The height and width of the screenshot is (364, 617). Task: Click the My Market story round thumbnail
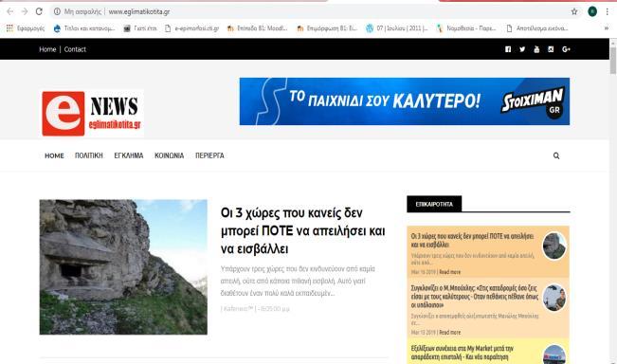[554, 355]
